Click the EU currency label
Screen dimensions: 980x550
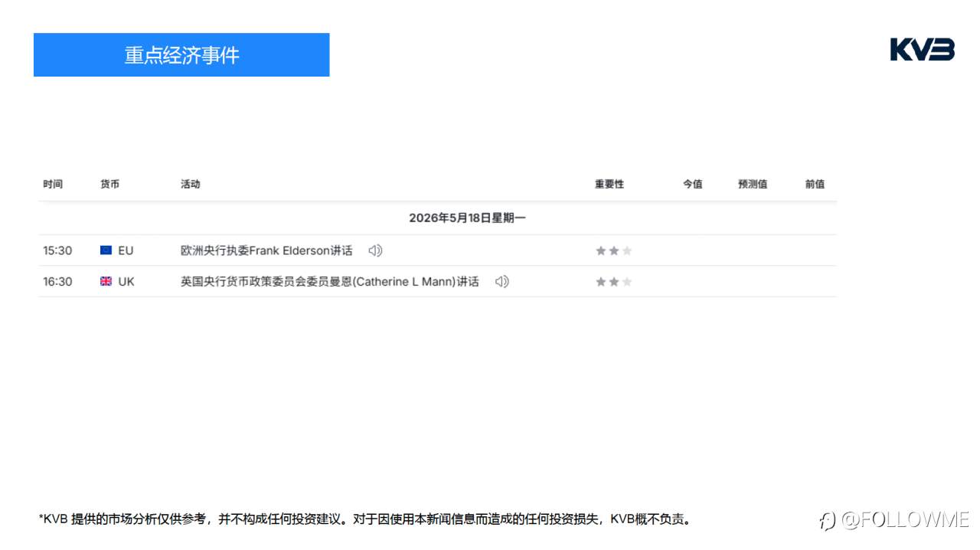[x=126, y=250]
